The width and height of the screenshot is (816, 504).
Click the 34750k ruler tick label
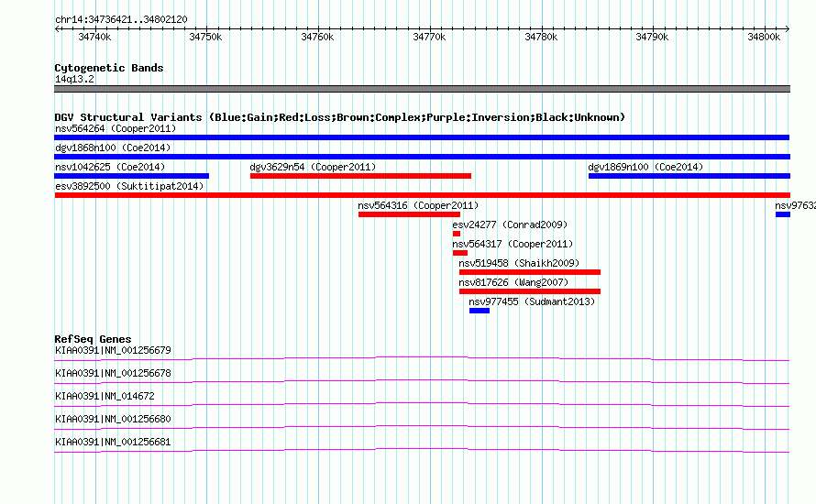[x=205, y=37]
